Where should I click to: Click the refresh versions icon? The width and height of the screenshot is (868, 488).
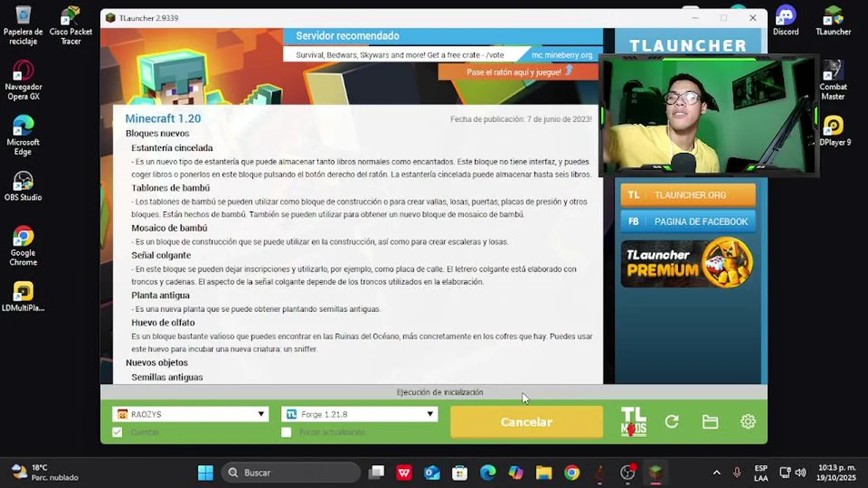click(x=672, y=422)
